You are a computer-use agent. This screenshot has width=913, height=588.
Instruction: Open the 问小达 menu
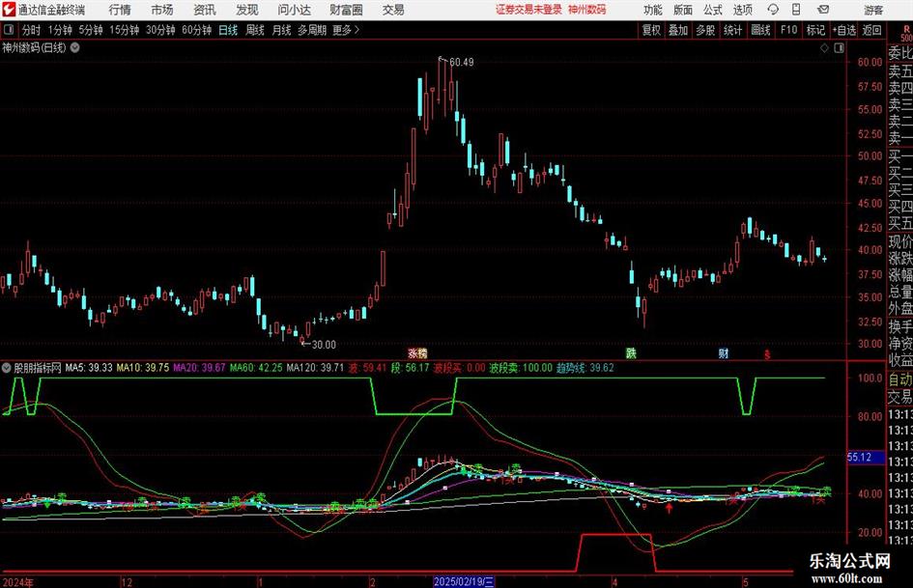294,10
